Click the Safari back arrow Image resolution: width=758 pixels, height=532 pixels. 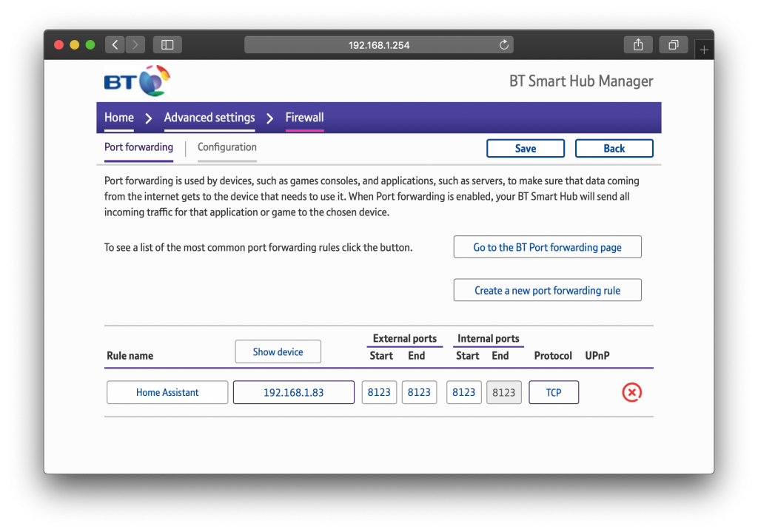(x=115, y=45)
